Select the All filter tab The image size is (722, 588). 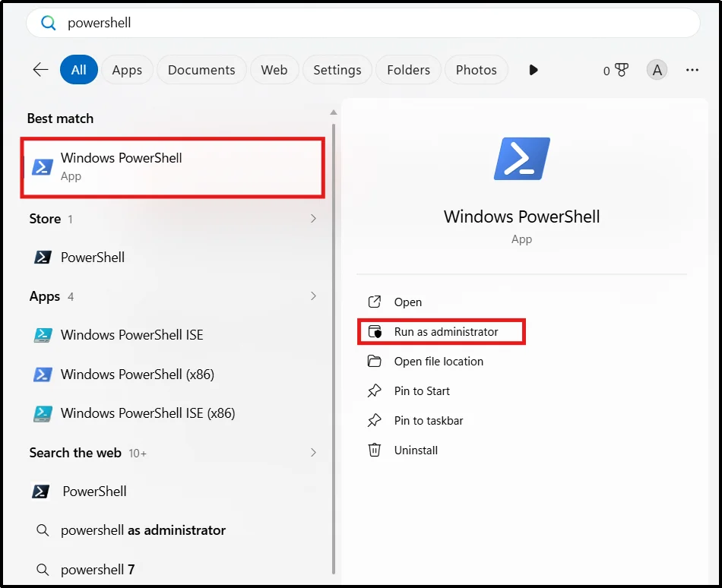click(x=79, y=69)
